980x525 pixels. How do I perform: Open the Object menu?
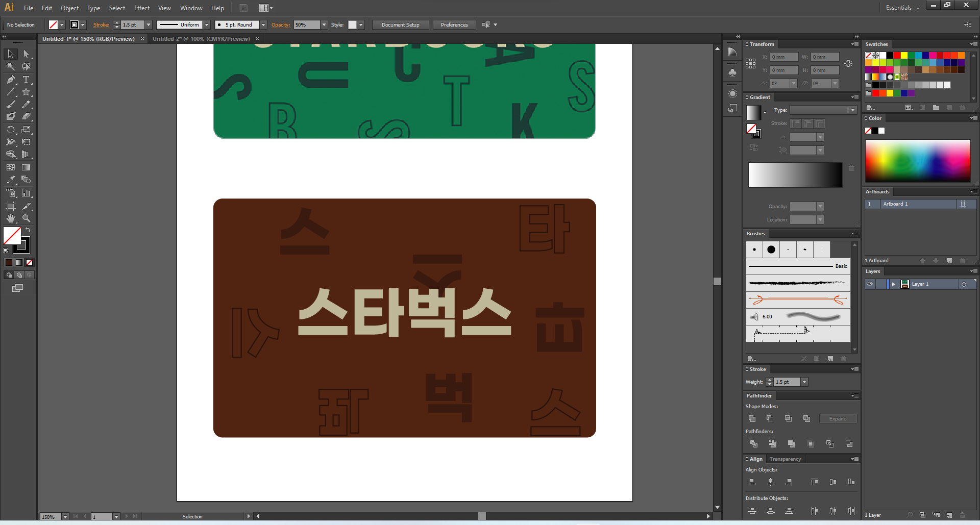pyautogui.click(x=69, y=8)
